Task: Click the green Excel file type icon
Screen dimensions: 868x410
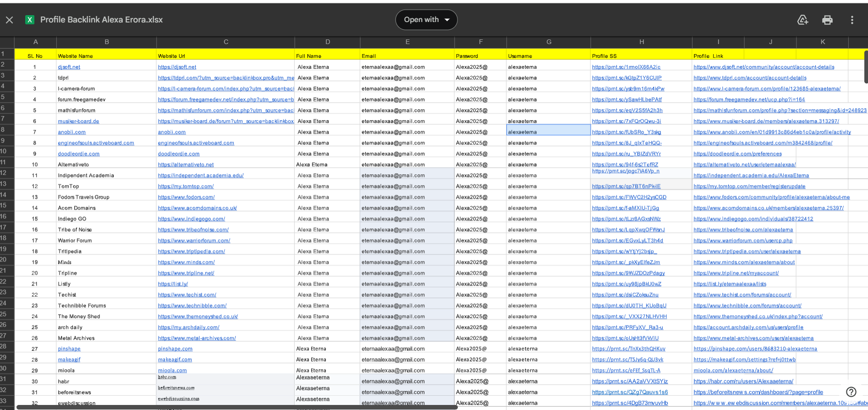Action: coord(30,20)
